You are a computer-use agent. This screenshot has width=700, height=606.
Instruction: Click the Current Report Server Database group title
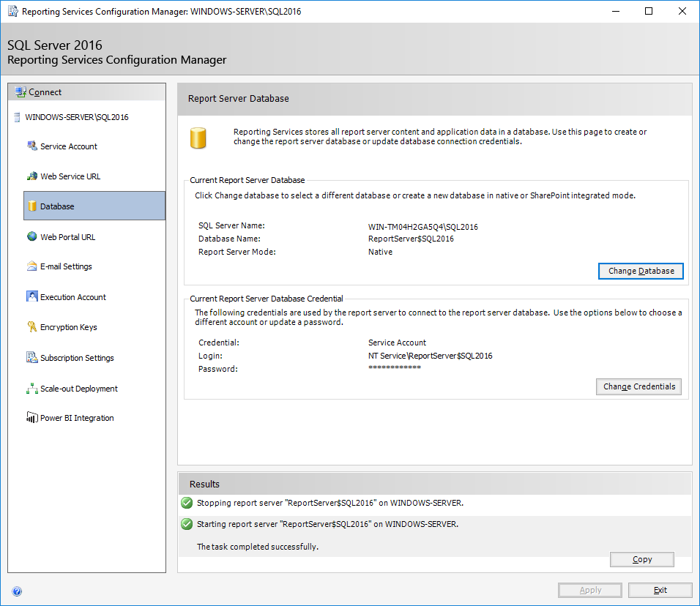[x=247, y=180]
